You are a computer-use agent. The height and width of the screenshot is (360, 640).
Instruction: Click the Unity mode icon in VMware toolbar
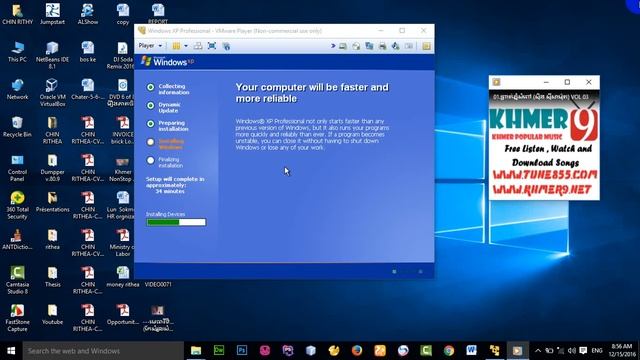point(226,46)
